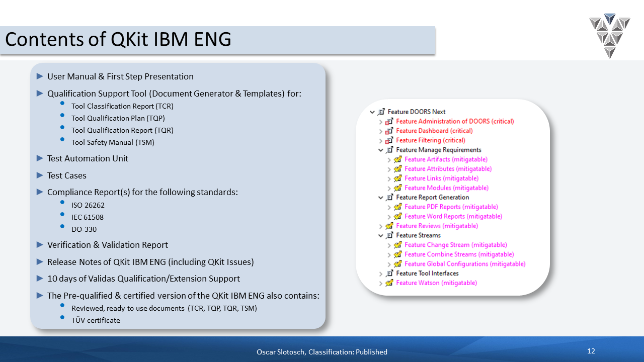The width and height of the screenshot is (644, 362).
Task: Click the Feature Filtering critical icon
Action: [389, 140]
